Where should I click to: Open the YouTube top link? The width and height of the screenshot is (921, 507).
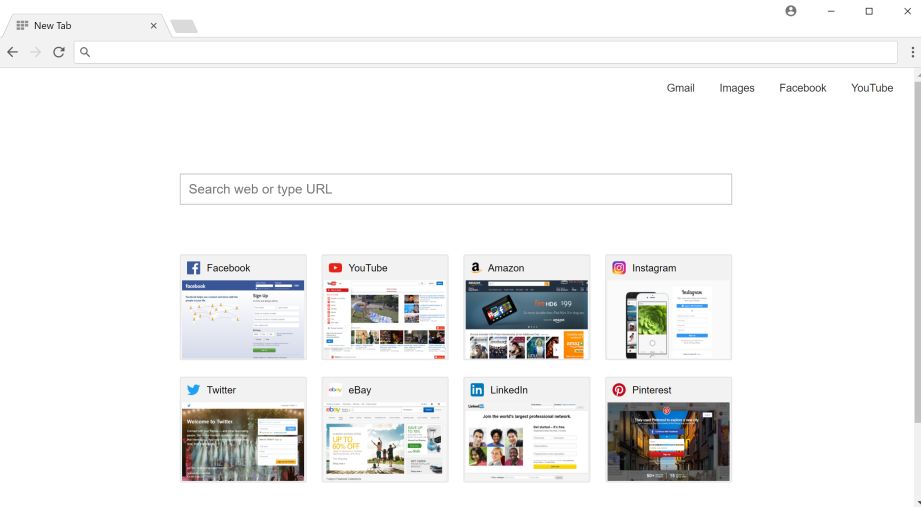point(872,88)
